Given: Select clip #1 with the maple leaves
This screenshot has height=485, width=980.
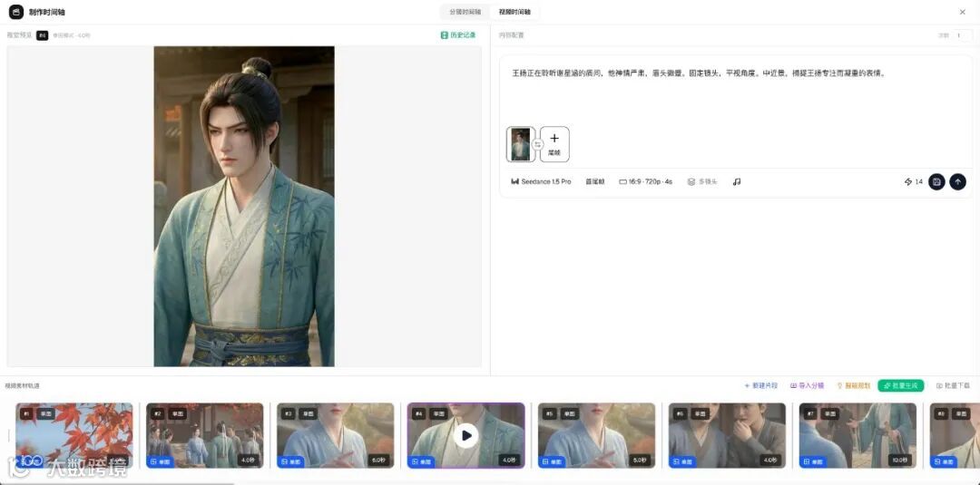Looking at the screenshot, I should pyautogui.click(x=74, y=435).
